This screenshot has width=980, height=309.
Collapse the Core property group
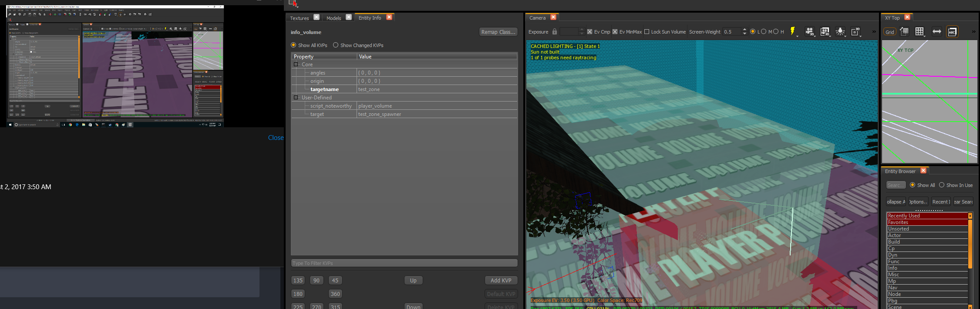296,64
